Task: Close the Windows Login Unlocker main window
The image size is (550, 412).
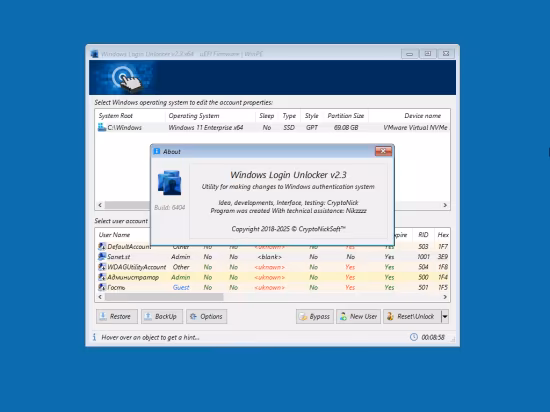Action: point(446,54)
